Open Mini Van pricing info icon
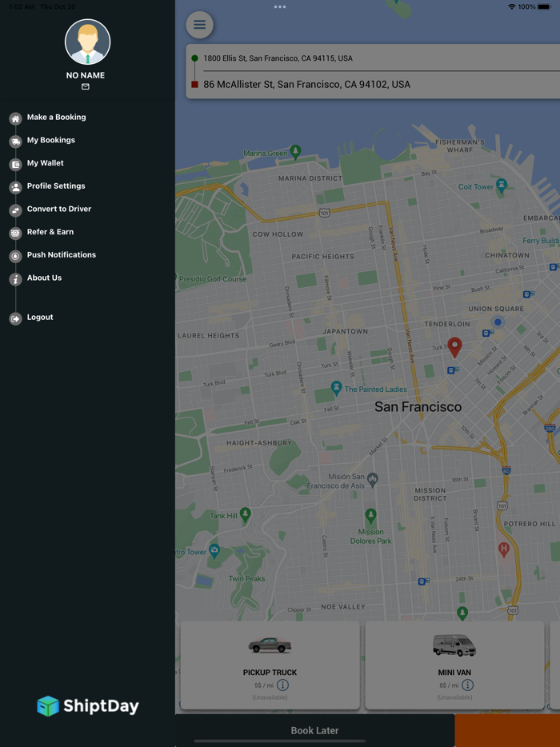560x747 pixels. pos(467,685)
